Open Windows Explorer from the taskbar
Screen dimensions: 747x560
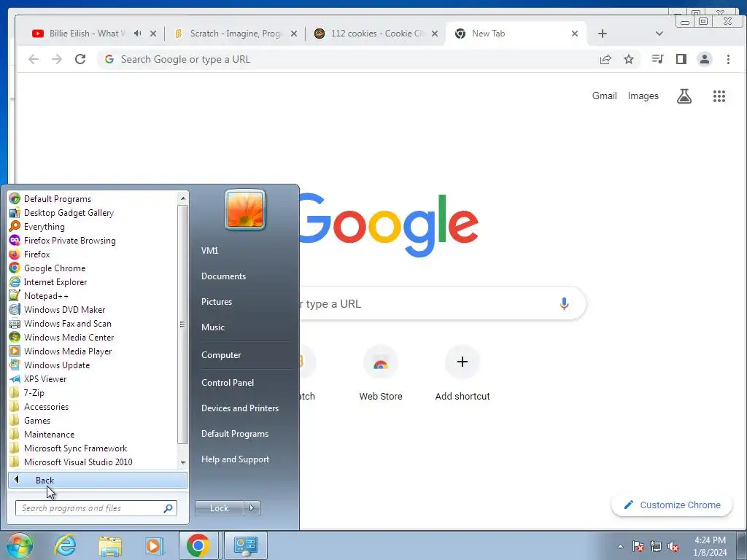click(110, 545)
